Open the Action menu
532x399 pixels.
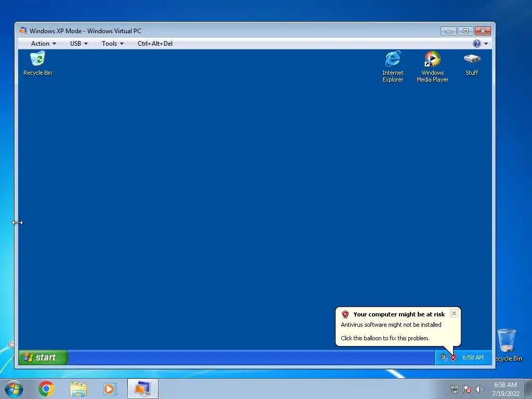[x=44, y=44]
